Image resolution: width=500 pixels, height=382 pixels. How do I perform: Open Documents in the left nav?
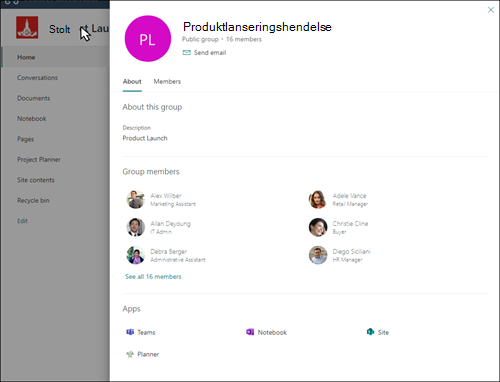[x=34, y=98]
